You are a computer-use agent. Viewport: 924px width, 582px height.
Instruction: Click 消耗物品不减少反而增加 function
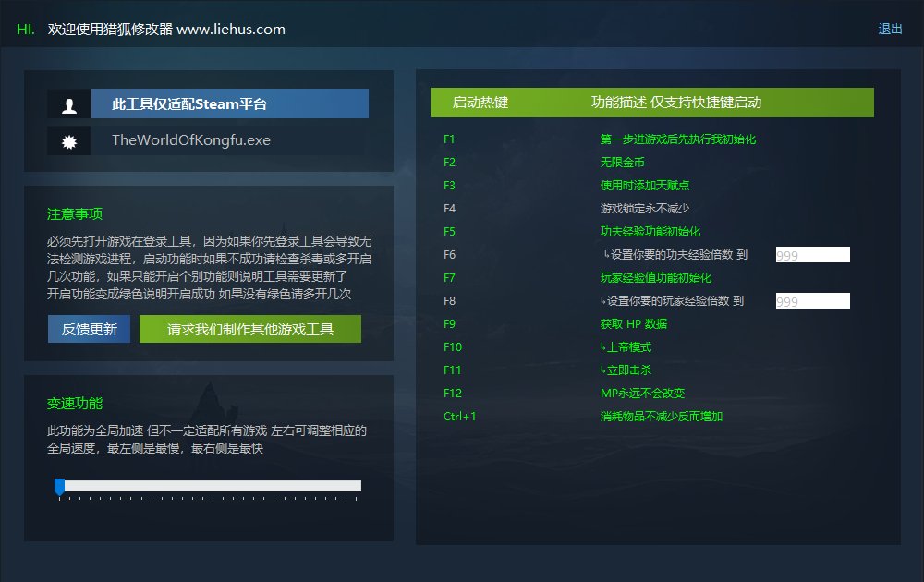pyautogui.click(x=662, y=417)
